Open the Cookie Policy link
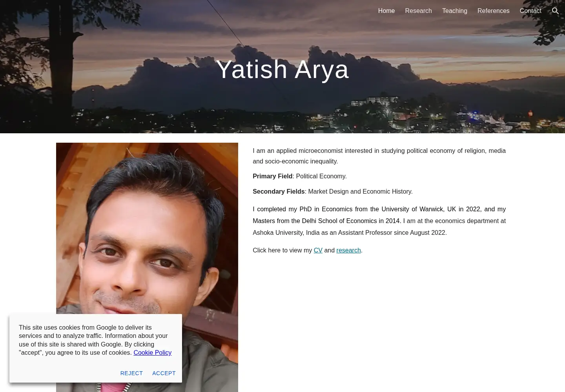This screenshot has height=392, width=565. pyautogui.click(x=152, y=352)
